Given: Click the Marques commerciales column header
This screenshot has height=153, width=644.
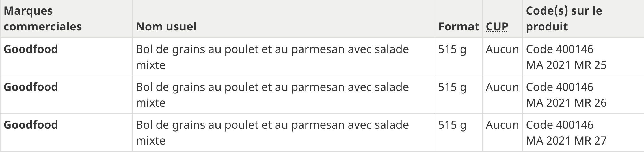Looking at the screenshot, I should pyautogui.click(x=43, y=19).
